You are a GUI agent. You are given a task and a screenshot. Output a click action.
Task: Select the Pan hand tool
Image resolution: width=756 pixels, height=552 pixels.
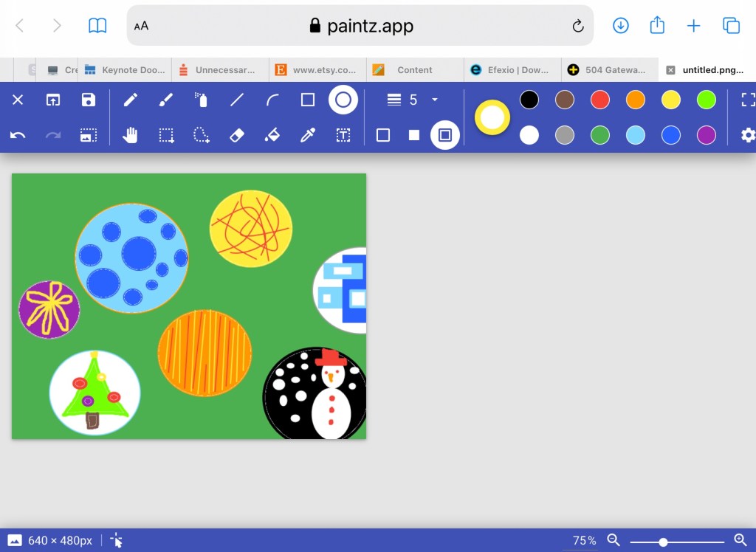coord(131,135)
